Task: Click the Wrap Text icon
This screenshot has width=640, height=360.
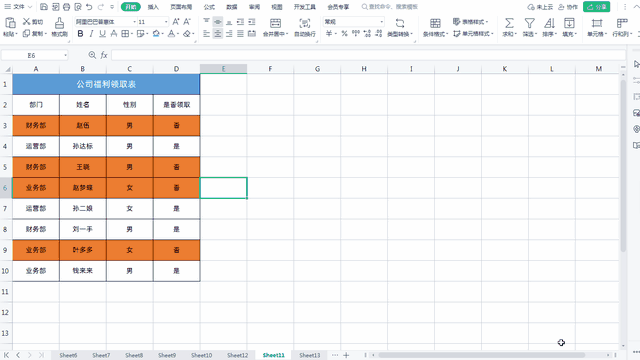Action: [304, 23]
